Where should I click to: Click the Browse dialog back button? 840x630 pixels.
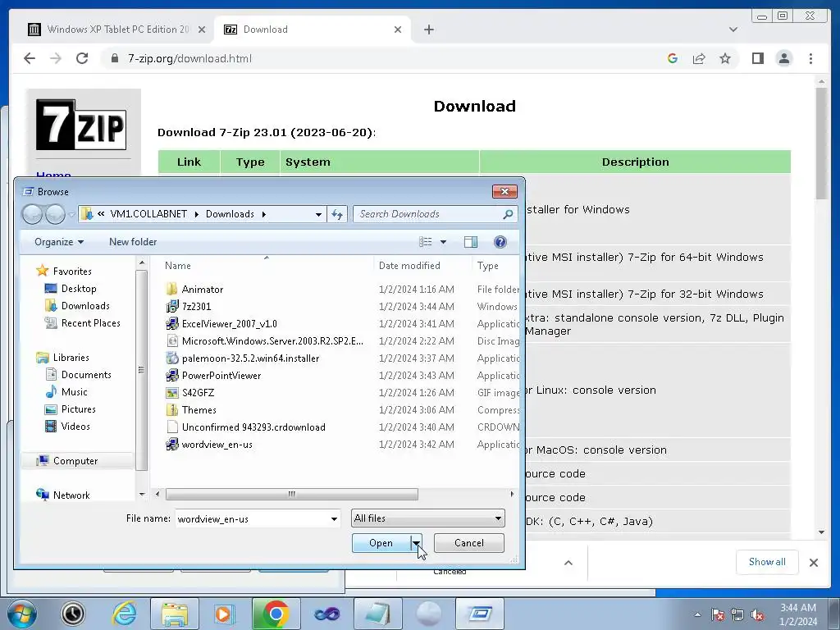tap(32, 214)
